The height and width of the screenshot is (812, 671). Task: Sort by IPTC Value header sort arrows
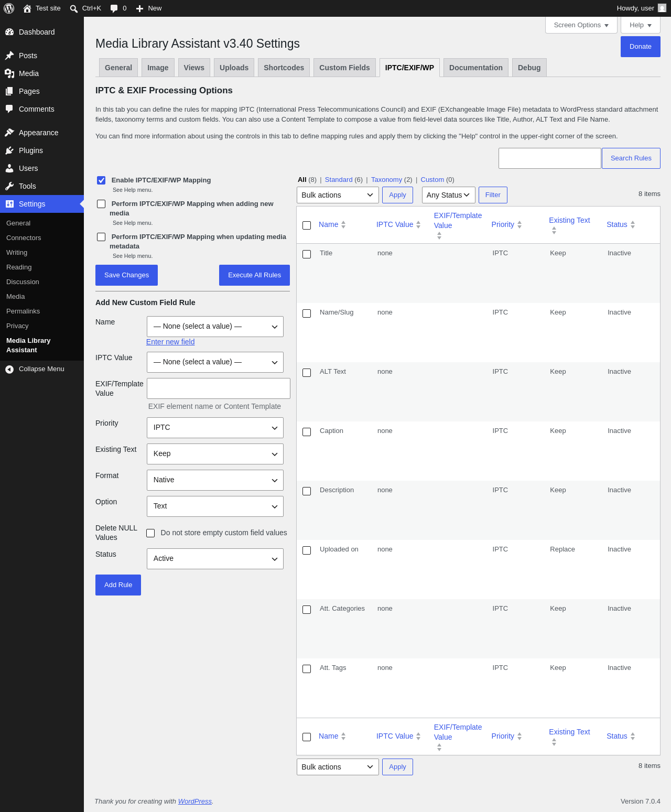pos(418,224)
